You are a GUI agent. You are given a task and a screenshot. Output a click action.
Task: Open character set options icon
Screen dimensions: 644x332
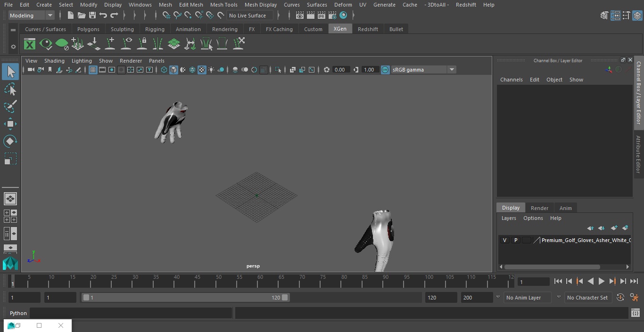[x=620, y=298]
